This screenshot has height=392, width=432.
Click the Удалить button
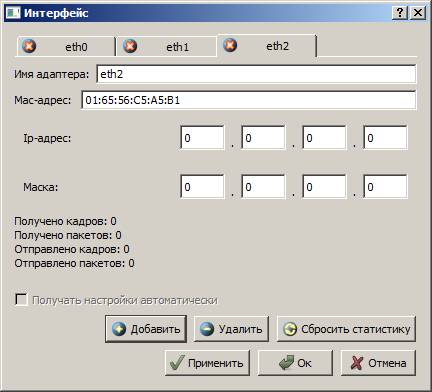231,329
